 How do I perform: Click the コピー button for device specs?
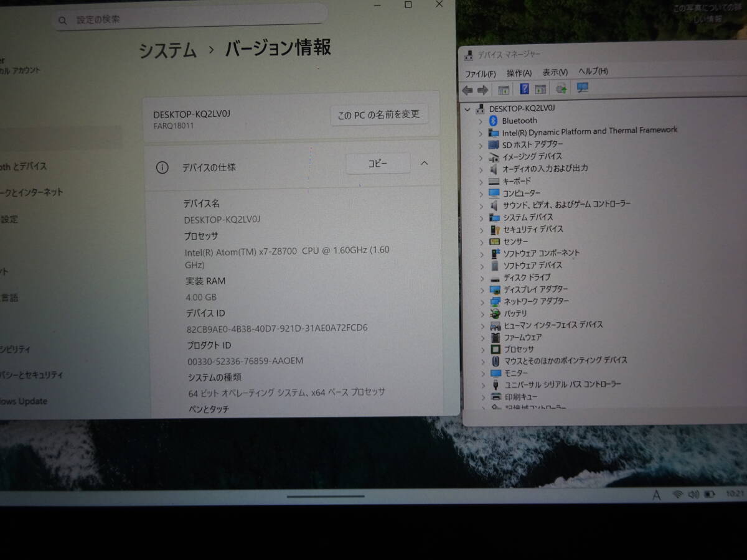[x=378, y=164]
